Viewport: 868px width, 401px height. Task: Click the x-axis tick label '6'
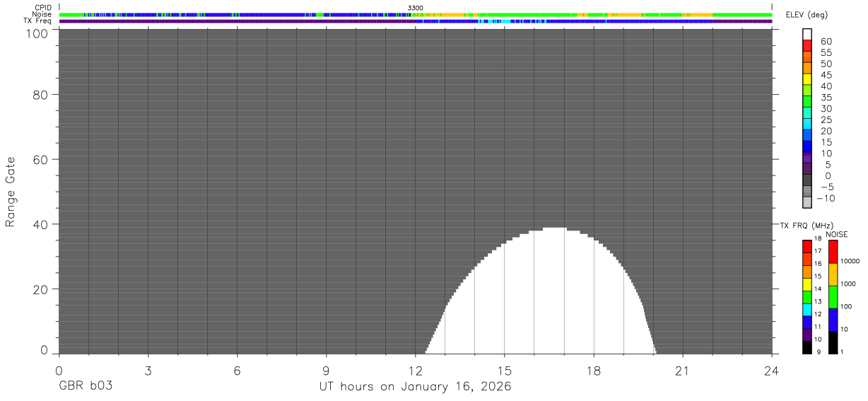coord(237,370)
